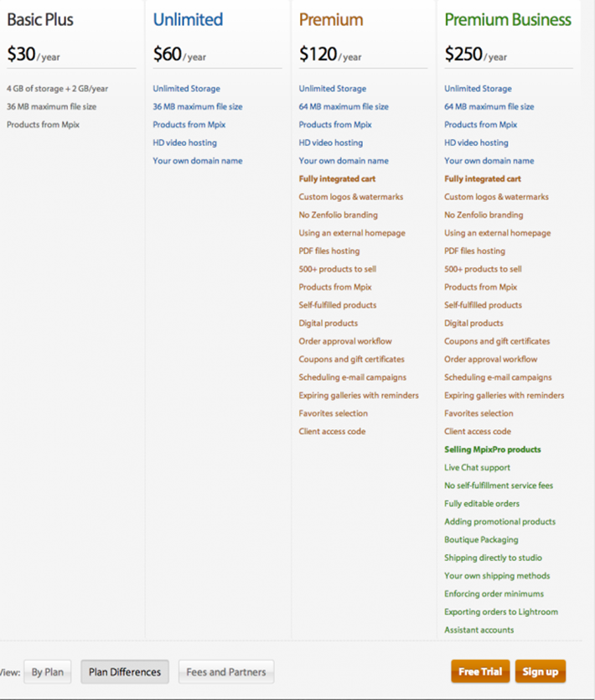
Task: Open the Premium Business plan heading
Action: (508, 19)
